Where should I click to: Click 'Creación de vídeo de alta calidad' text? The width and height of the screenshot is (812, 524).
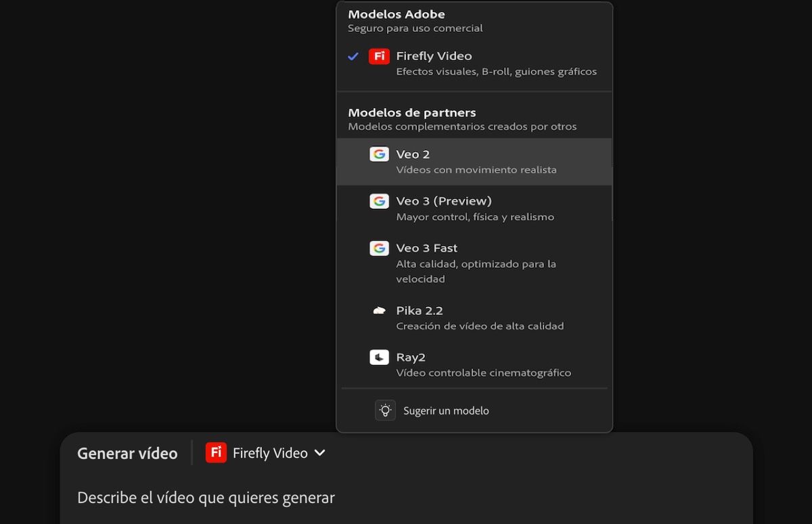480,326
